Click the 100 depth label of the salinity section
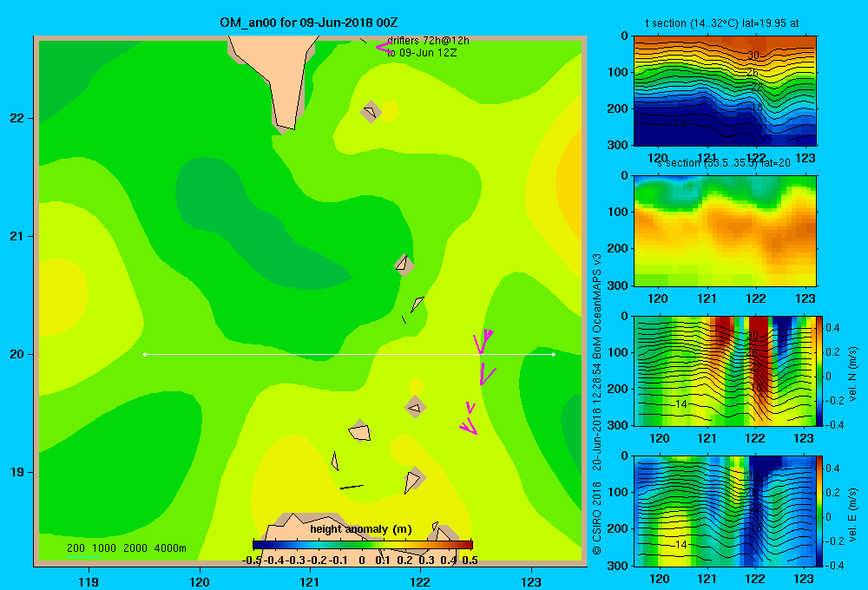The image size is (868, 590). [618, 212]
